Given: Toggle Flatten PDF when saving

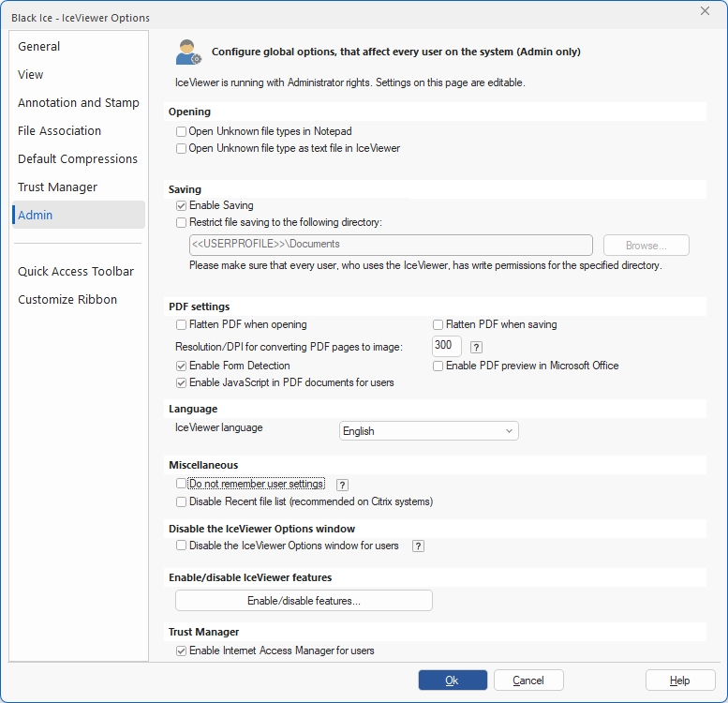Looking at the screenshot, I should (438, 325).
